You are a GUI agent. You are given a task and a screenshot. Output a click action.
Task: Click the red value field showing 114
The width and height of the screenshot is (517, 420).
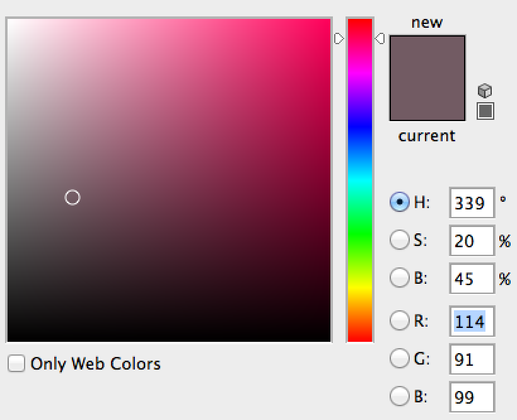471,322
